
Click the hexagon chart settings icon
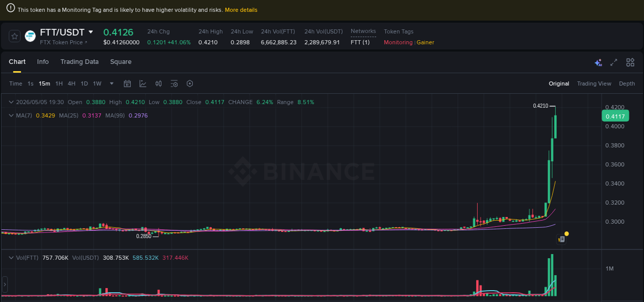[190, 83]
